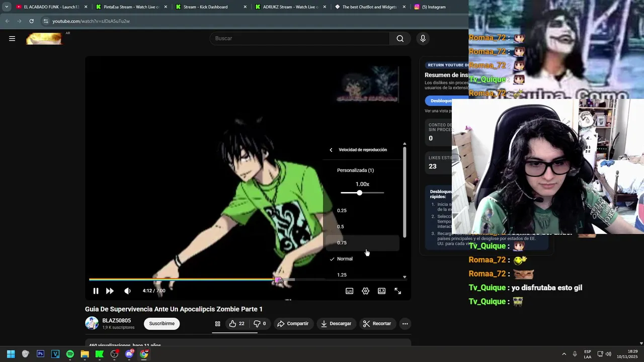Open the Kick app in taskbar
Image resolution: width=644 pixels, height=362 pixels.
[100, 354]
